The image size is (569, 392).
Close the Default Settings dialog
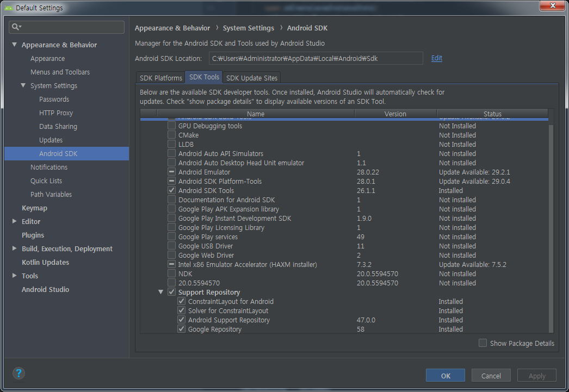[552, 5]
